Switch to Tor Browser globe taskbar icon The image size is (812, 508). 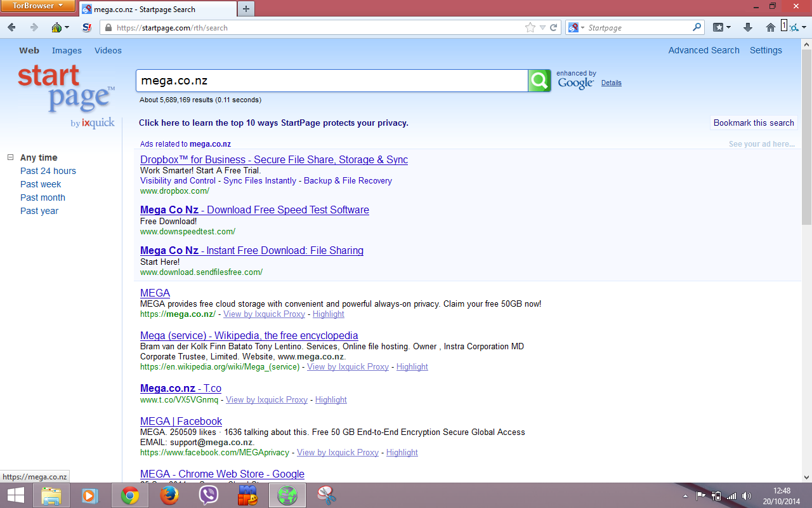point(287,495)
